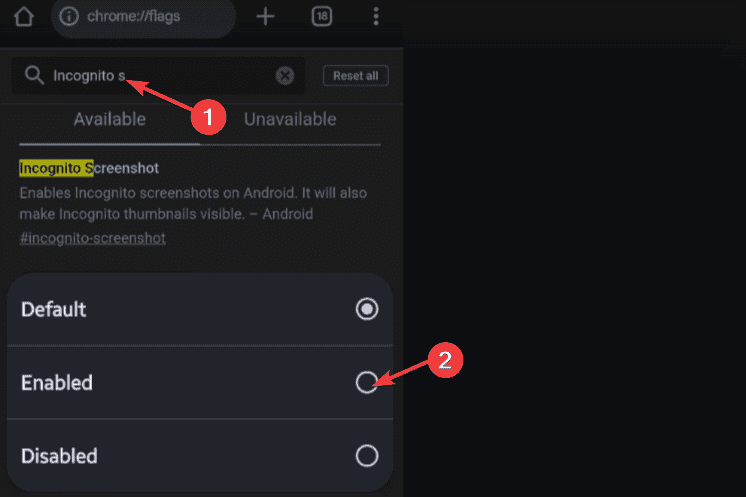Choose the Default label row
Viewport: 746px width, 497px height.
[x=200, y=309]
